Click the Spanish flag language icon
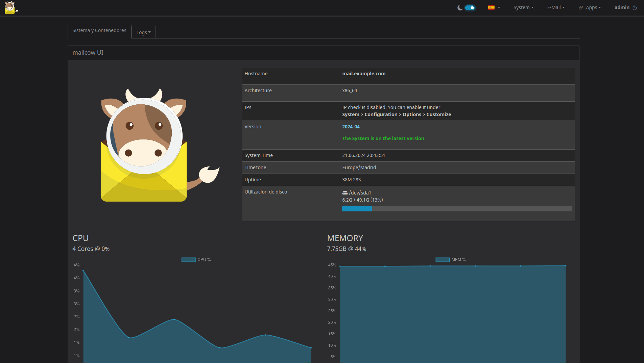Screen dimensions: 644x363 coord(491,7)
